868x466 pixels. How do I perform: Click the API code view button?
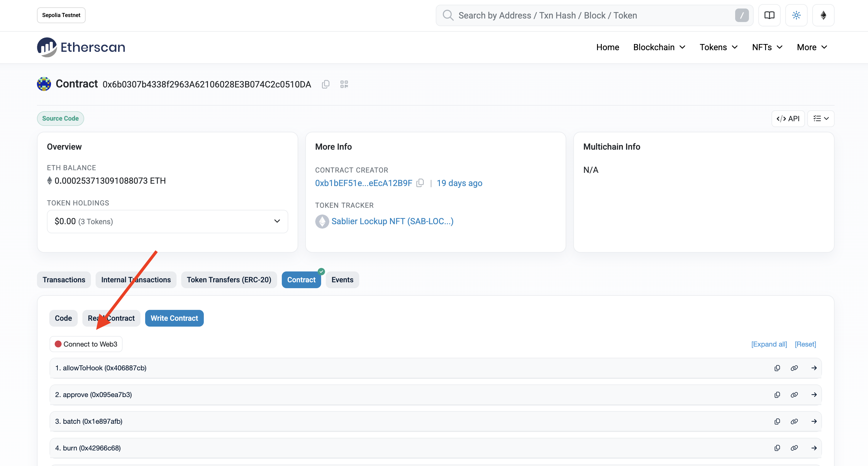pos(788,118)
